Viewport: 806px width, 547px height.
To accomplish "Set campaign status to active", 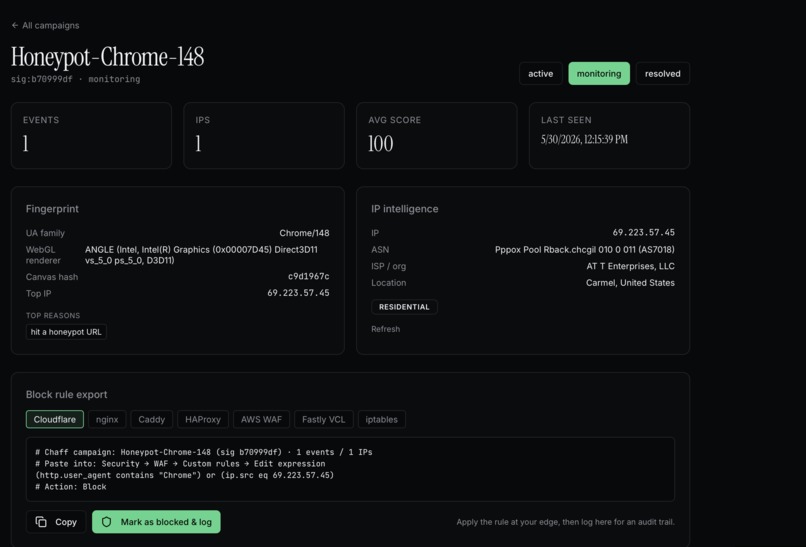I will 541,74.
